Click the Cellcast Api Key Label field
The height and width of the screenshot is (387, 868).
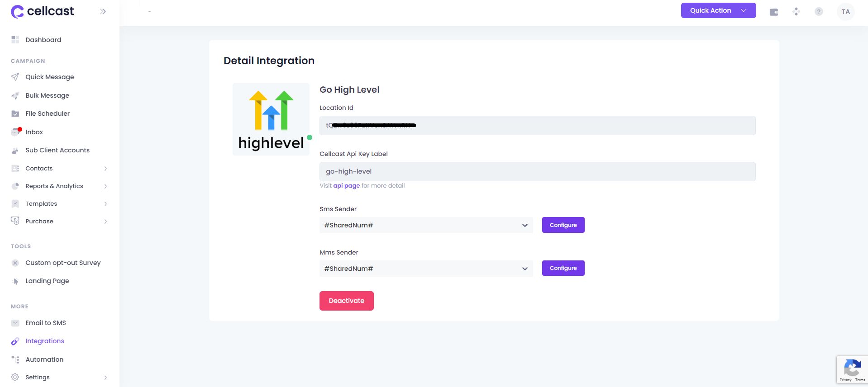[x=538, y=171]
